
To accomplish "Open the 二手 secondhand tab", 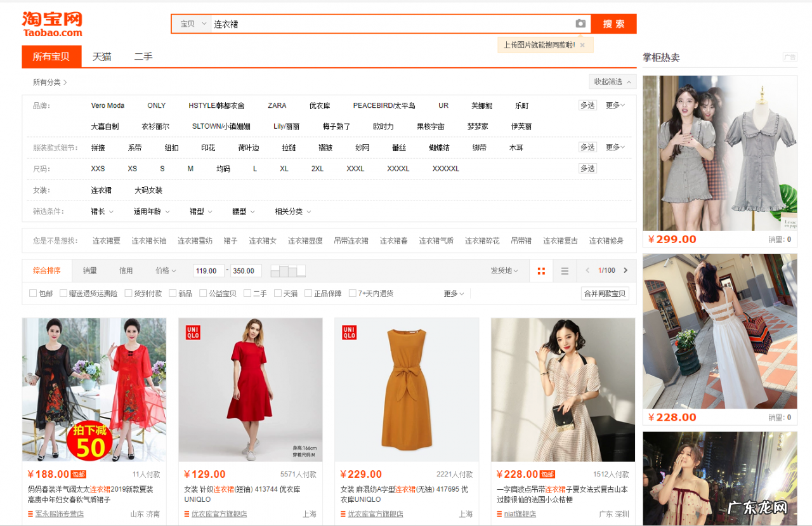I will point(143,56).
